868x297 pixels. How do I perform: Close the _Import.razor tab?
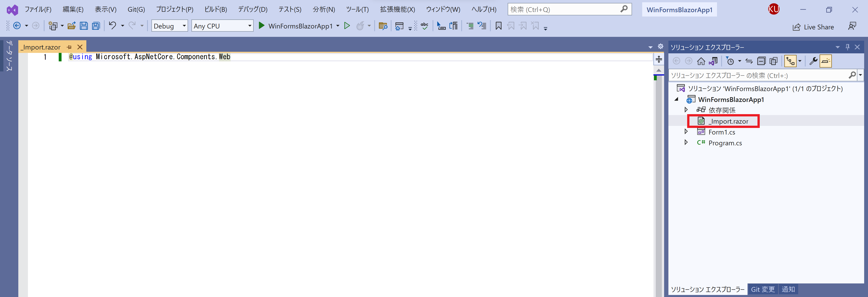tap(80, 47)
